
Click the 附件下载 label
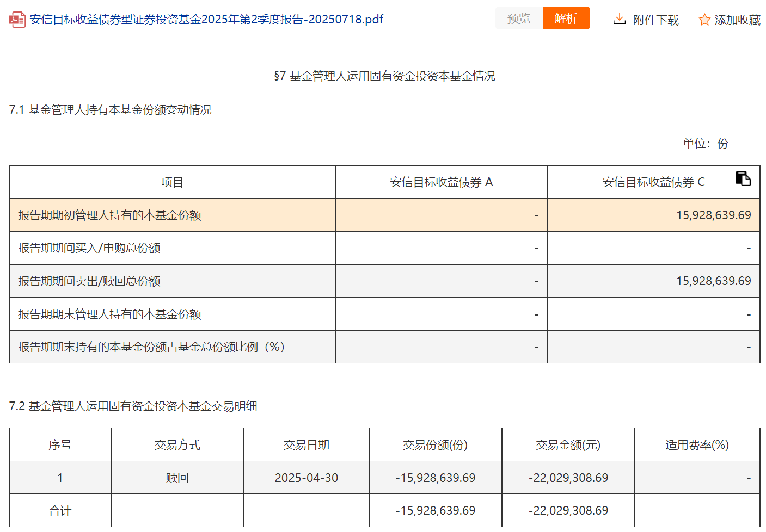(655, 20)
